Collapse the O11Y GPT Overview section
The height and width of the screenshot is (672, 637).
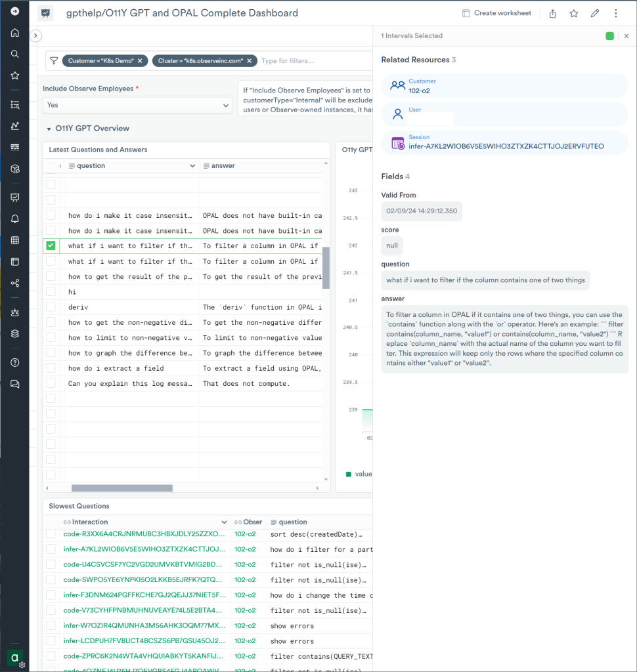point(49,129)
